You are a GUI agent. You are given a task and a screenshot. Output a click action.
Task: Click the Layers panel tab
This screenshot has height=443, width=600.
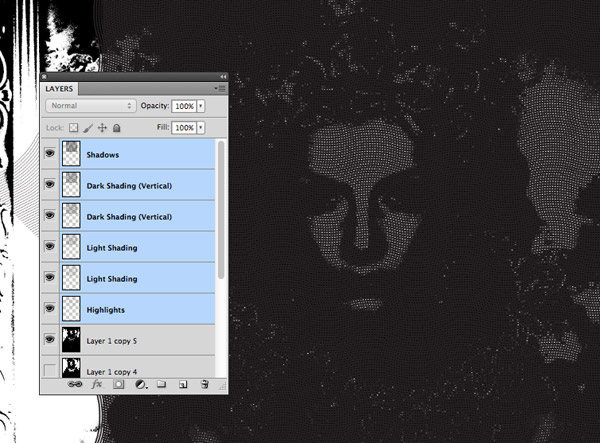61,88
